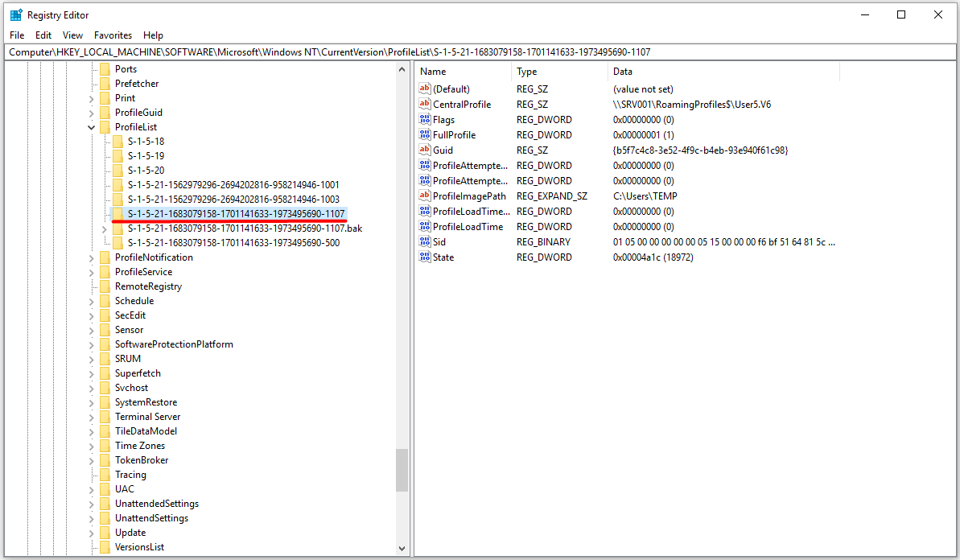Click the ProfileLoadTime DWORD icon

pyautogui.click(x=424, y=226)
